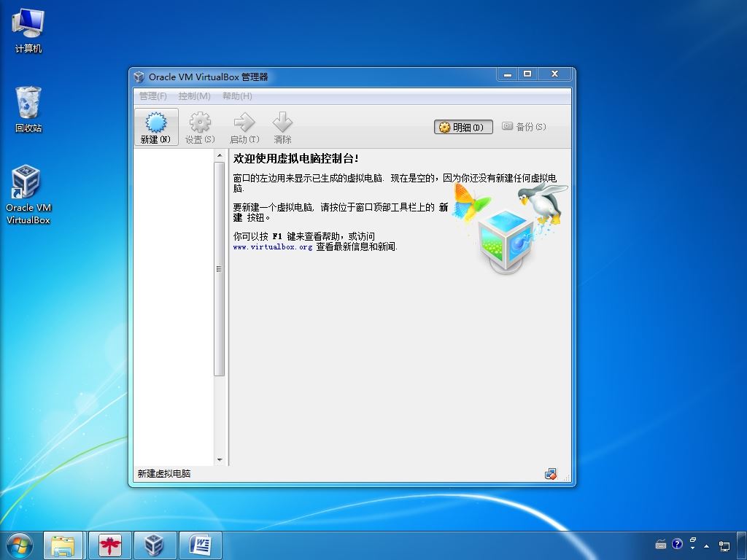Click the VirtualBox taskbar icon
Screen dimensions: 747x560
coord(155,545)
